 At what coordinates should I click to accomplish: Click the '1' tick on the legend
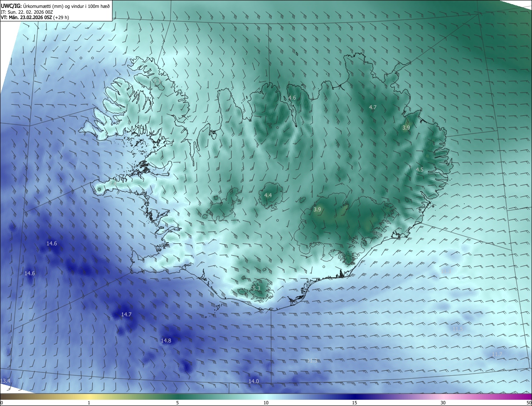tap(89, 403)
